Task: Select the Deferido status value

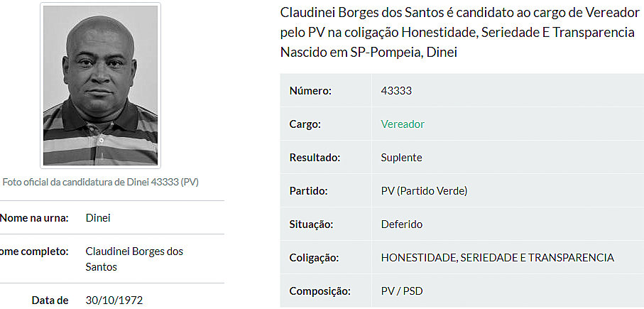Action: [401, 224]
